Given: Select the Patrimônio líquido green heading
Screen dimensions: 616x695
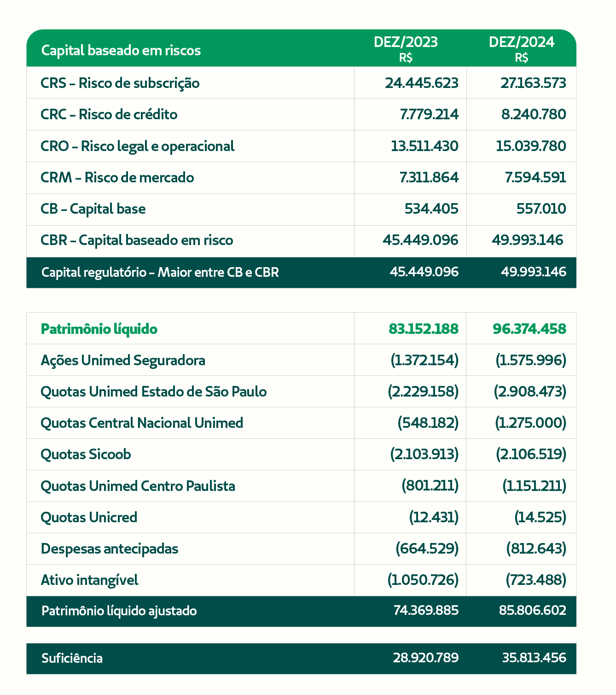Looking at the screenshot, I should [x=99, y=329].
